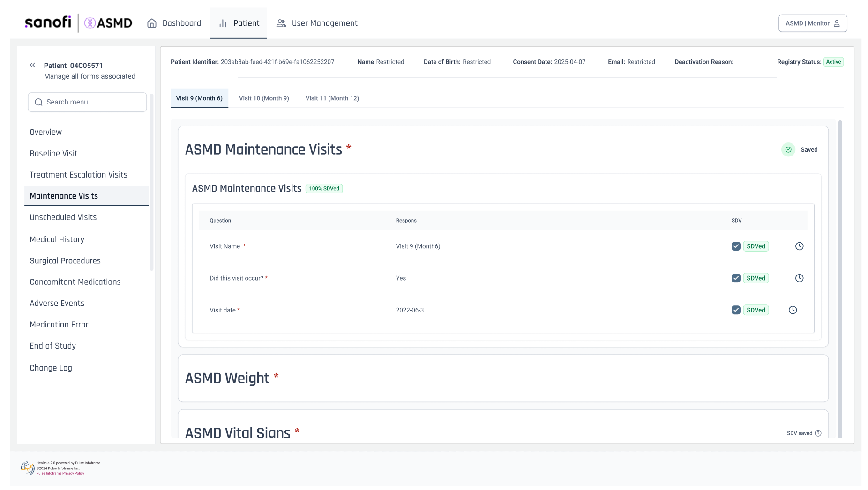Open Concomitant Medications in sidebar
This screenshot has width=868, height=490.
(x=75, y=282)
